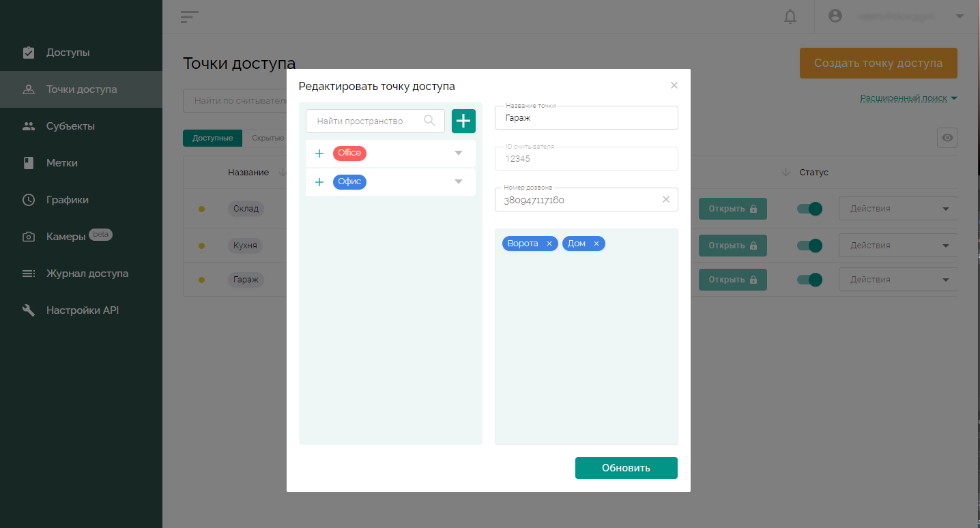Click the Обновить button

tap(626, 468)
